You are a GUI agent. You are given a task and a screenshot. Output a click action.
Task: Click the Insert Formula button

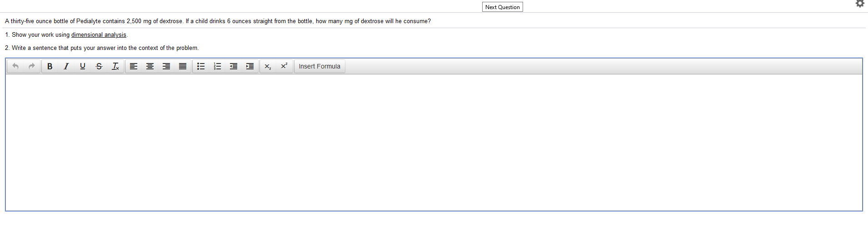click(319, 66)
